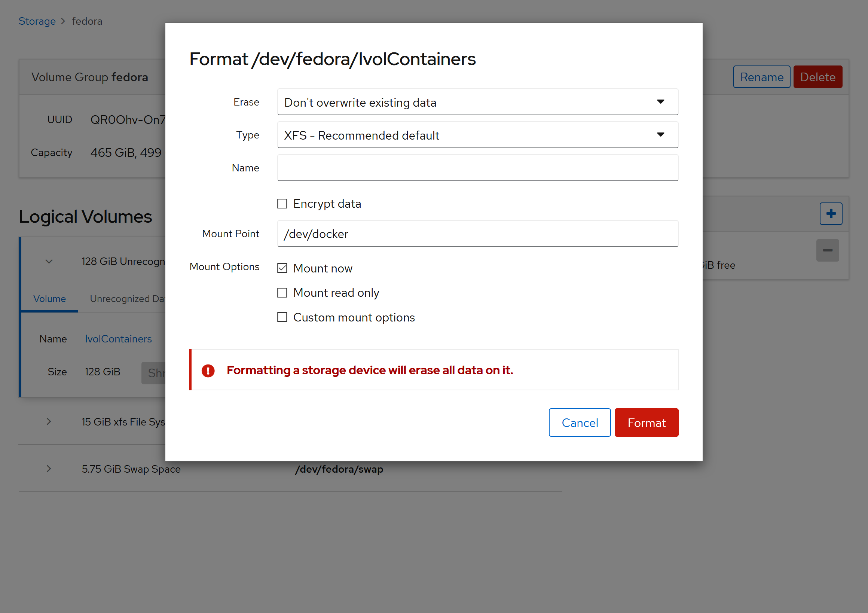Expand the 5.75 GiB Swap Space row

click(x=49, y=469)
